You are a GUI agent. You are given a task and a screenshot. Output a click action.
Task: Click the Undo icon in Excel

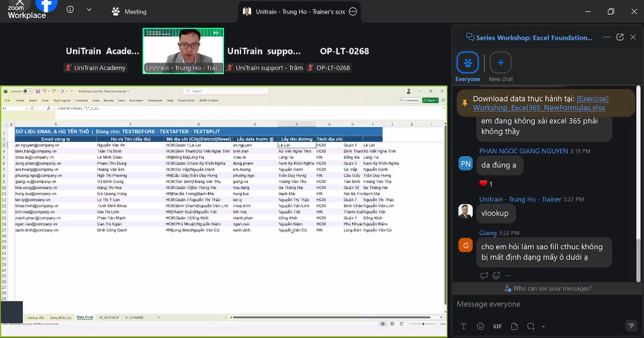(x=45, y=91)
